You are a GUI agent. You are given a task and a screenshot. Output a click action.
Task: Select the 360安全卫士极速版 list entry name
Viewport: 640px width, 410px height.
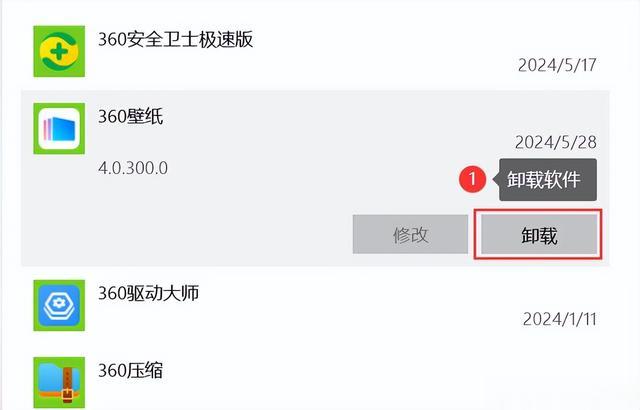pos(176,40)
